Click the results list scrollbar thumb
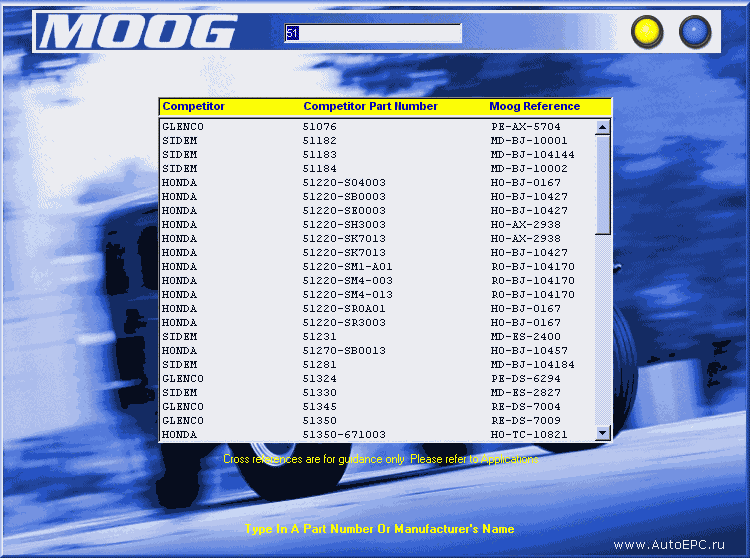The height and width of the screenshot is (558, 750). tap(603, 185)
